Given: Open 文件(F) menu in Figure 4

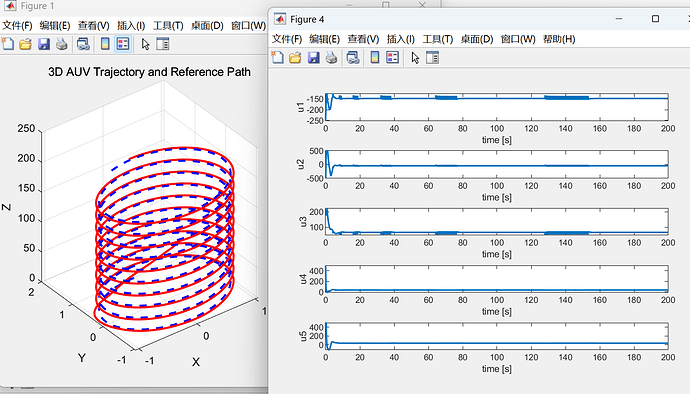Looking at the screenshot, I should tap(287, 39).
